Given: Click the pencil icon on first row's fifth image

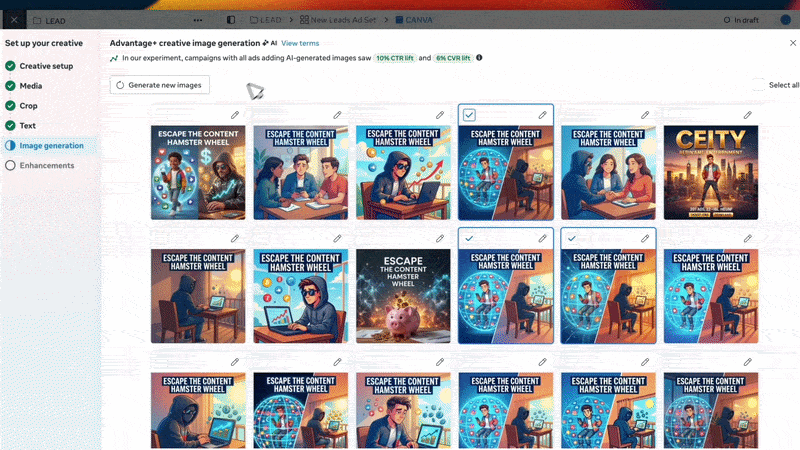Looking at the screenshot, I should [x=645, y=115].
